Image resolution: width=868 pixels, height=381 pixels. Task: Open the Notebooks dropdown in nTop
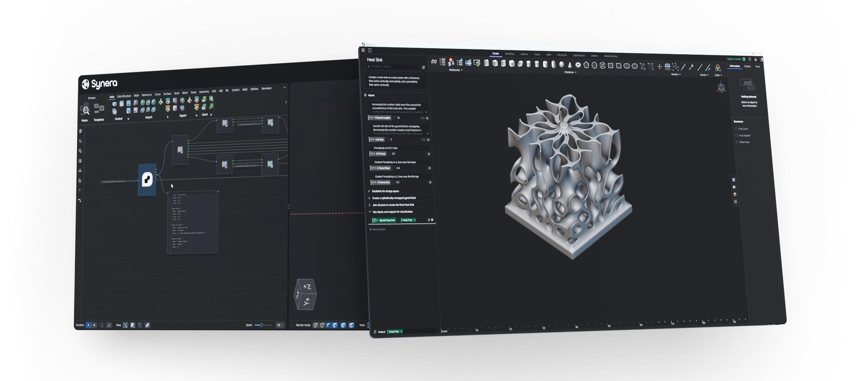456,70
